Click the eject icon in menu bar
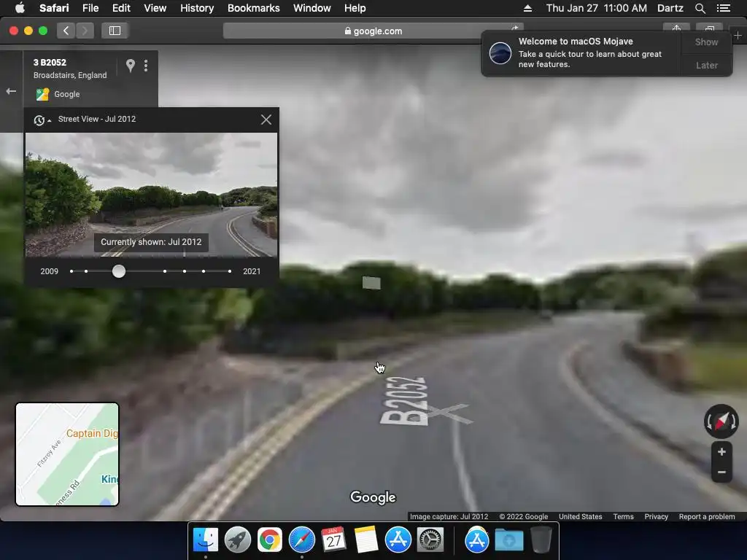Viewport: 747px width, 560px height. click(527, 8)
